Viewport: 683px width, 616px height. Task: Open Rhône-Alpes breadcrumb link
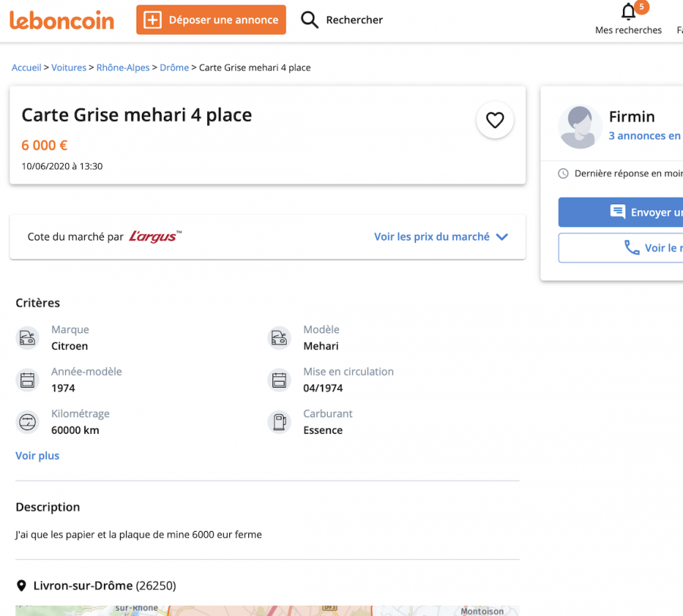point(123,68)
